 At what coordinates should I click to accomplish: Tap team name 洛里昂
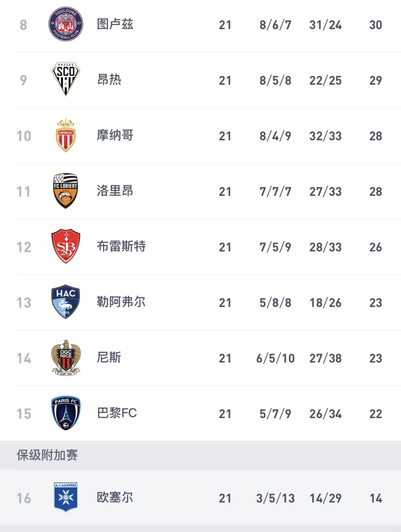(x=115, y=191)
